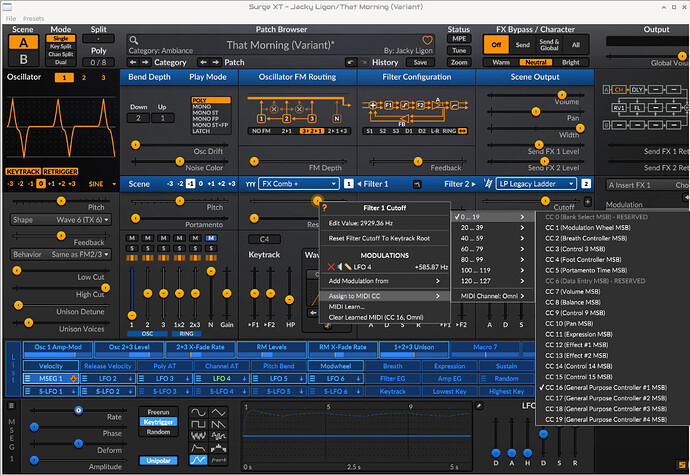Click the Save patch button

coord(420,63)
